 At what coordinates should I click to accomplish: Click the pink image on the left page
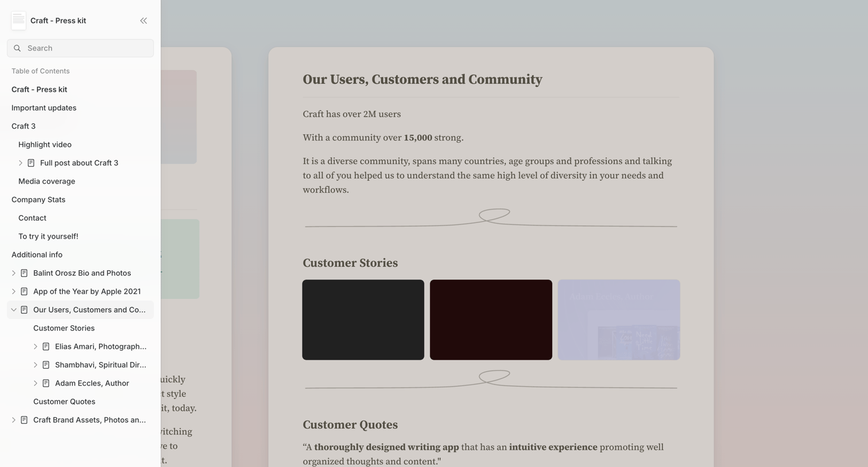tap(179, 117)
